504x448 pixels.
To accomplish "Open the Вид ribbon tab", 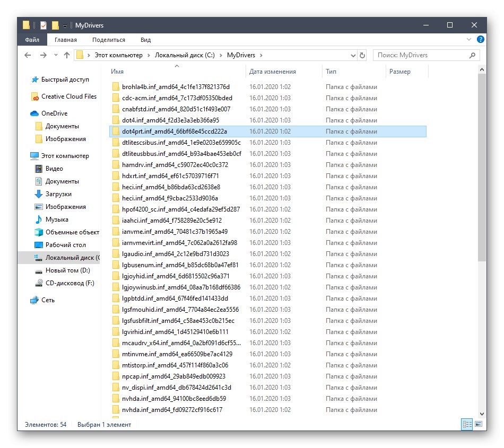I will [145, 39].
